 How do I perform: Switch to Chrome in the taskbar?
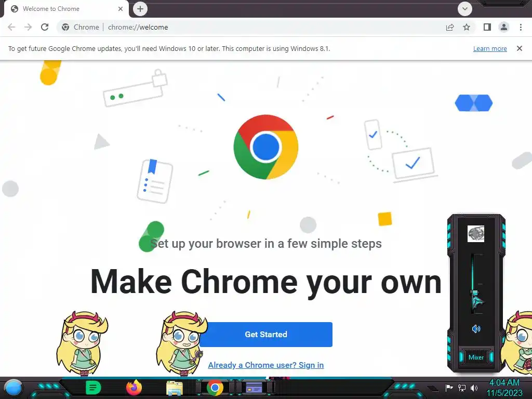pyautogui.click(x=215, y=388)
